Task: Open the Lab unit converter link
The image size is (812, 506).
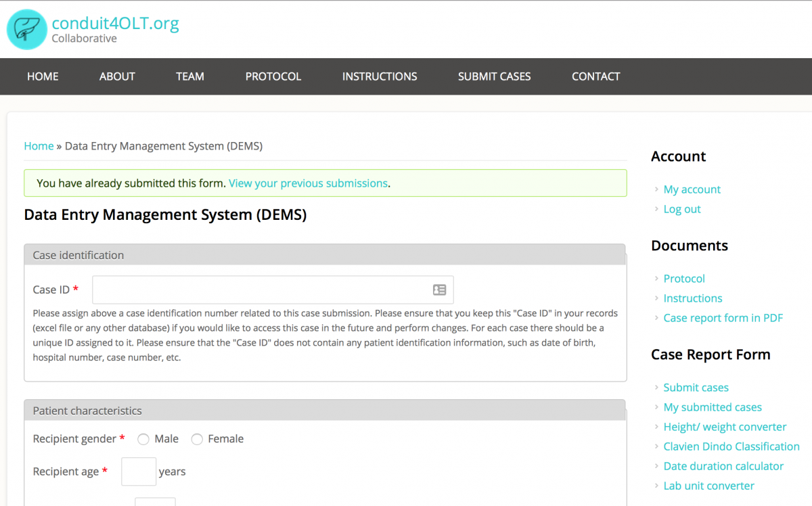Action: [708, 486]
